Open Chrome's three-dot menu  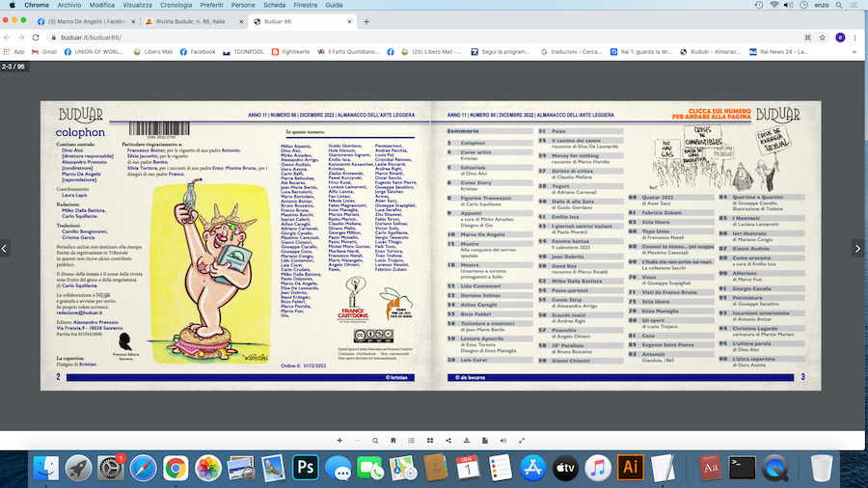click(854, 37)
